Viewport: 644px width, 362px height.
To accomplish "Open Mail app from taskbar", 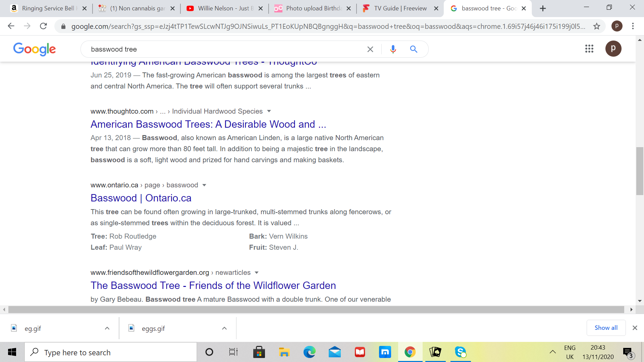I will (334, 352).
